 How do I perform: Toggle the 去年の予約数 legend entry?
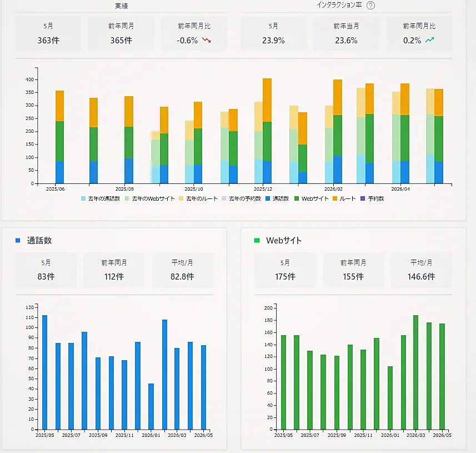(x=242, y=198)
